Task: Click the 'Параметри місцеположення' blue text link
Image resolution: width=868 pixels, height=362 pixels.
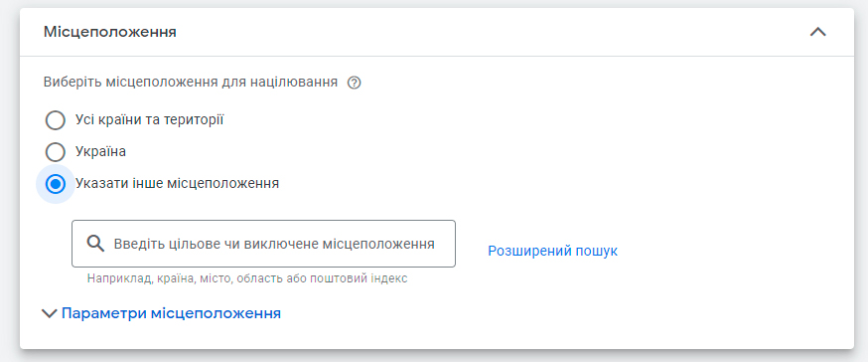Action: coord(171,313)
